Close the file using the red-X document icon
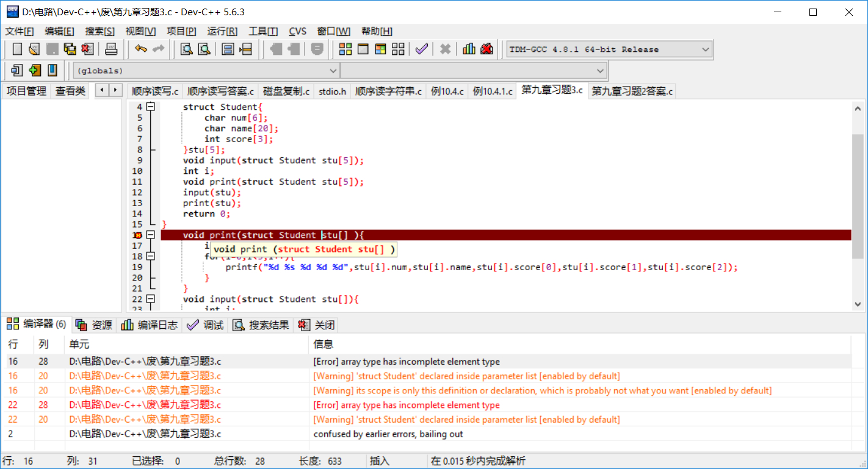868x469 pixels. pyautogui.click(x=87, y=49)
